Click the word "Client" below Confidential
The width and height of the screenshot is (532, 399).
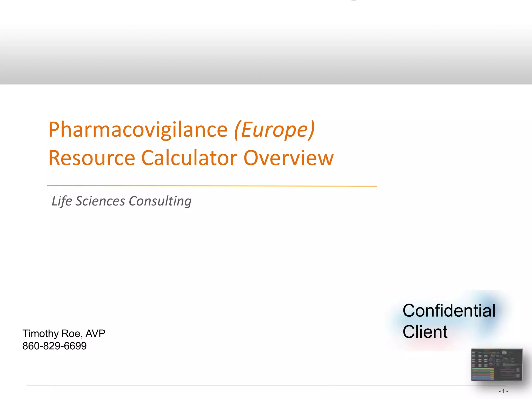[x=425, y=332]
